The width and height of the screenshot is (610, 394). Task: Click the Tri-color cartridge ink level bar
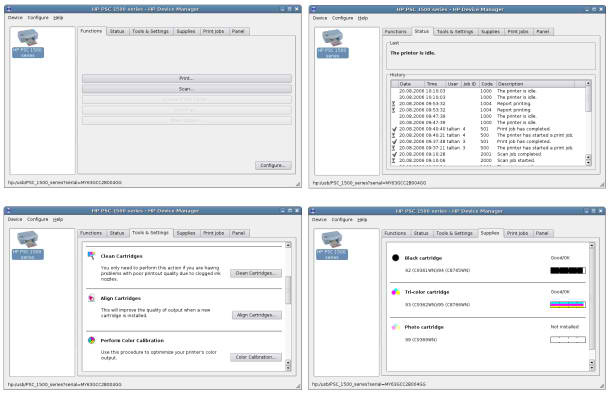(568, 305)
